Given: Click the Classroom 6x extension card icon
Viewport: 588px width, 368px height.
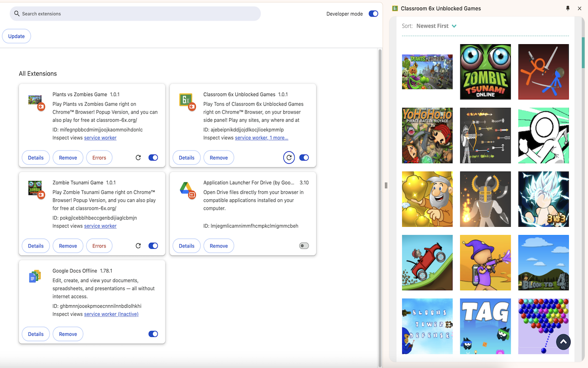Looking at the screenshot, I should [x=187, y=101].
